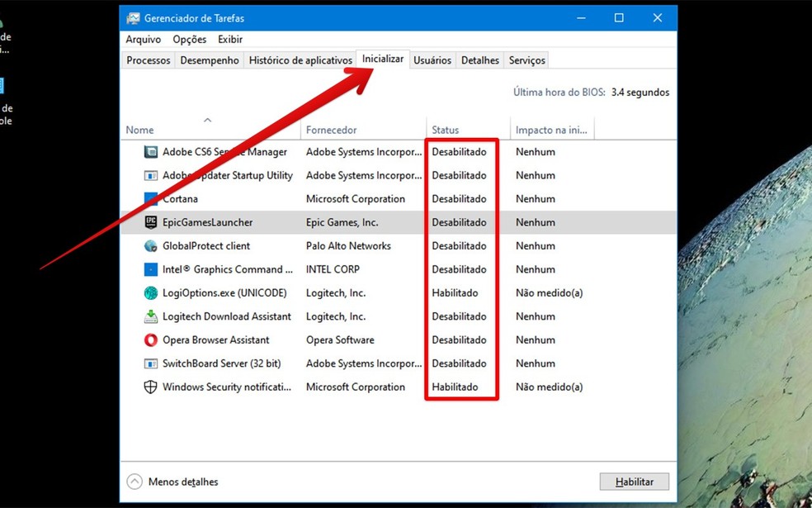Open the Opções menu
This screenshot has width=812, height=508.
pos(189,39)
